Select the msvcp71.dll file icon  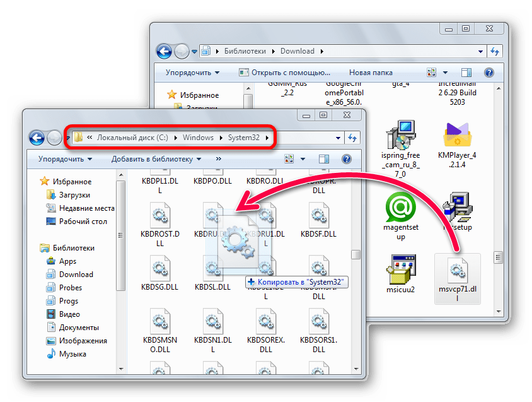(x=458, y=271)
